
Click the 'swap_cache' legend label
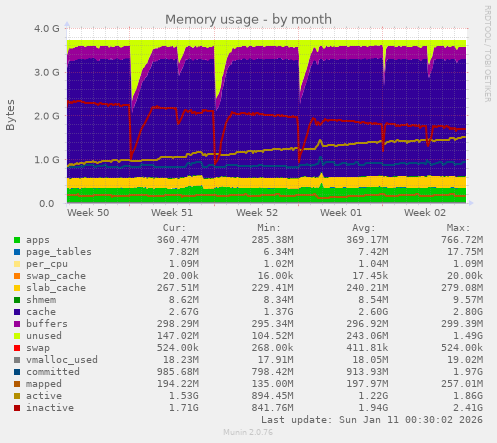[56, 276]
